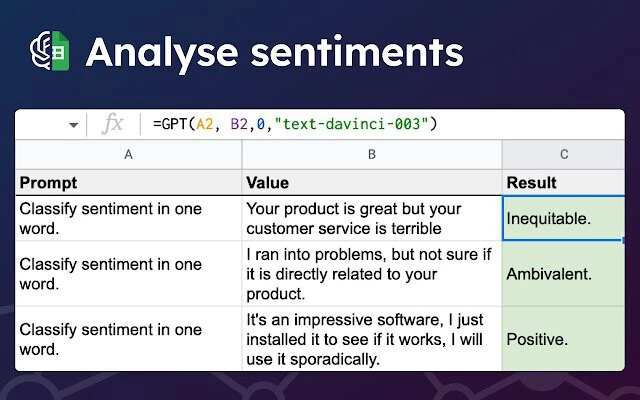Image resolution: width=640 pixels, height=400 pixels.
Task: Select the second 'Classify sentiment' prompt cell
Action: click(x=128, y=274)
